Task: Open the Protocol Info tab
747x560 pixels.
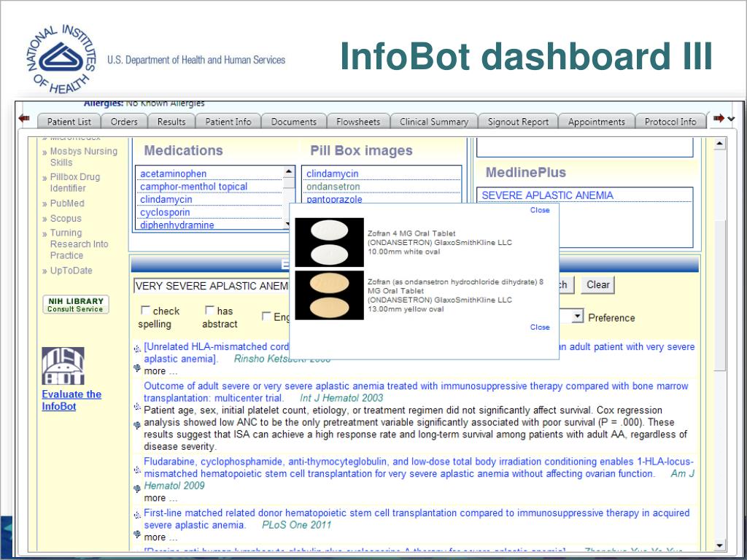Action: (670, 122)
